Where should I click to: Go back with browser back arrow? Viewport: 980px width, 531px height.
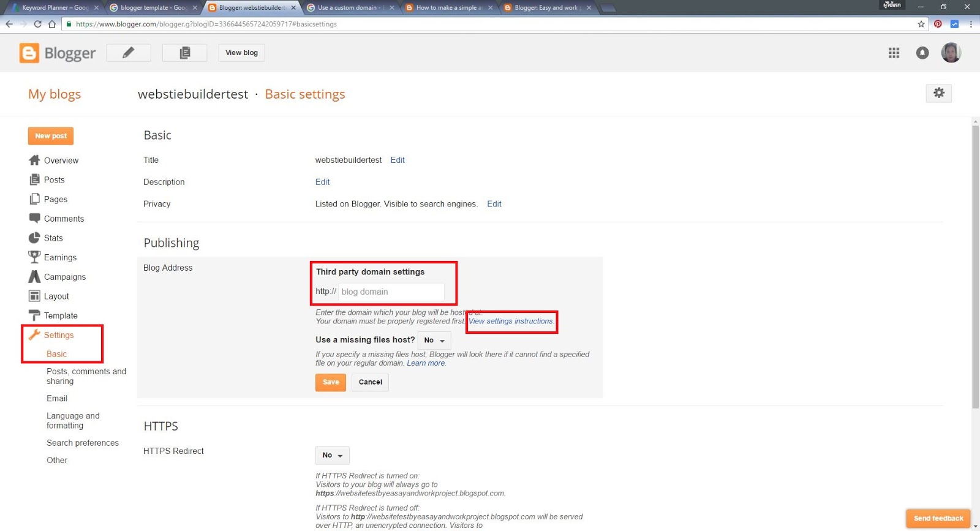click(9, 24)
